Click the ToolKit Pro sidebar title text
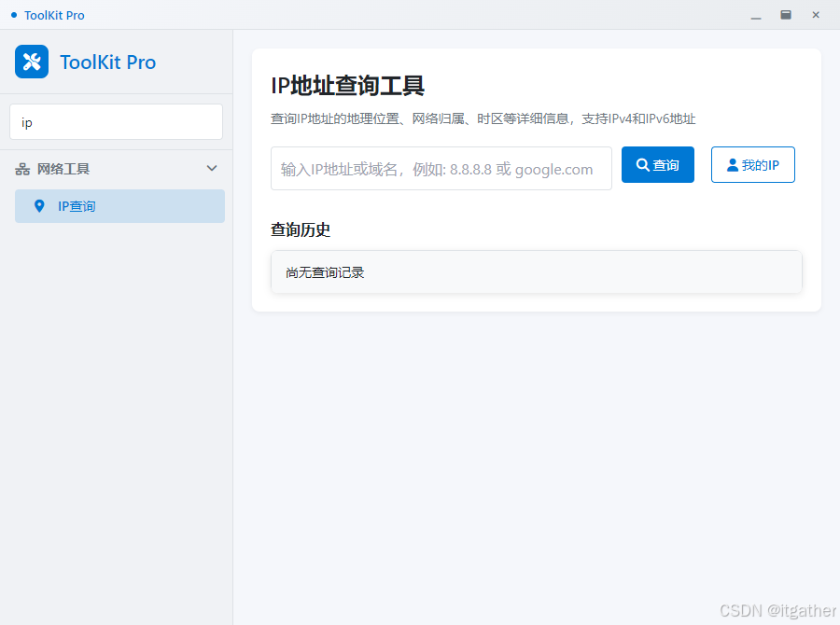 point(107,62)
